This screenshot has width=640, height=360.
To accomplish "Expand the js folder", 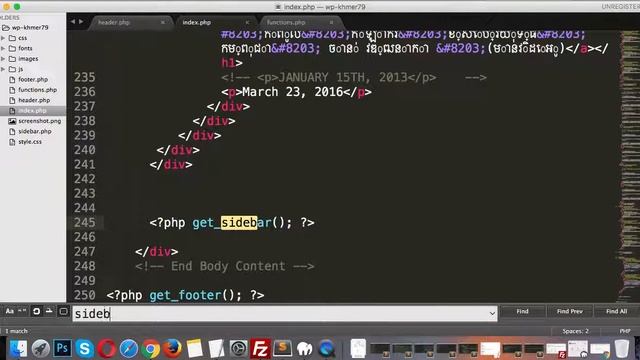I will click(x=3, y=69).
